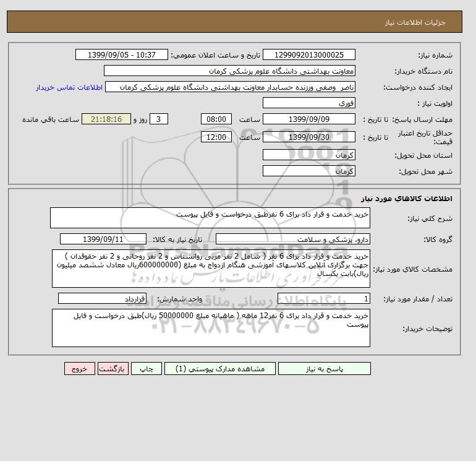Image resolution: width=476 pixels, height=461 pixels.
Task: Click the general need description text box
Action: tap(210, 218)
